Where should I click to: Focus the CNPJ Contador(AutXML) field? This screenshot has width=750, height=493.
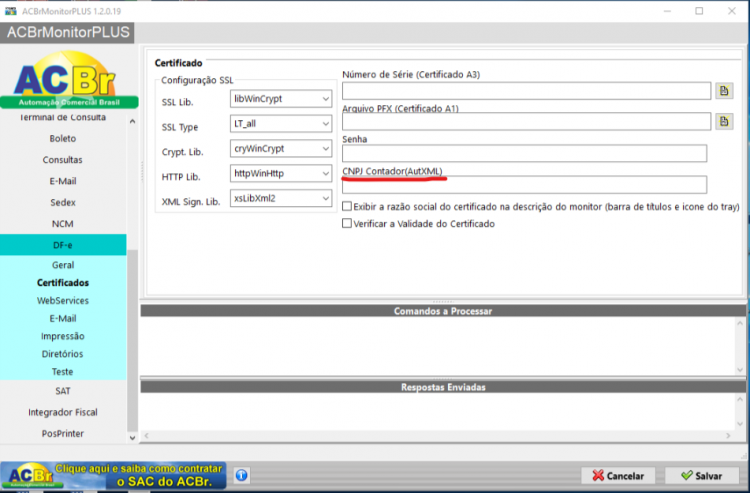(x=524, y=185)
